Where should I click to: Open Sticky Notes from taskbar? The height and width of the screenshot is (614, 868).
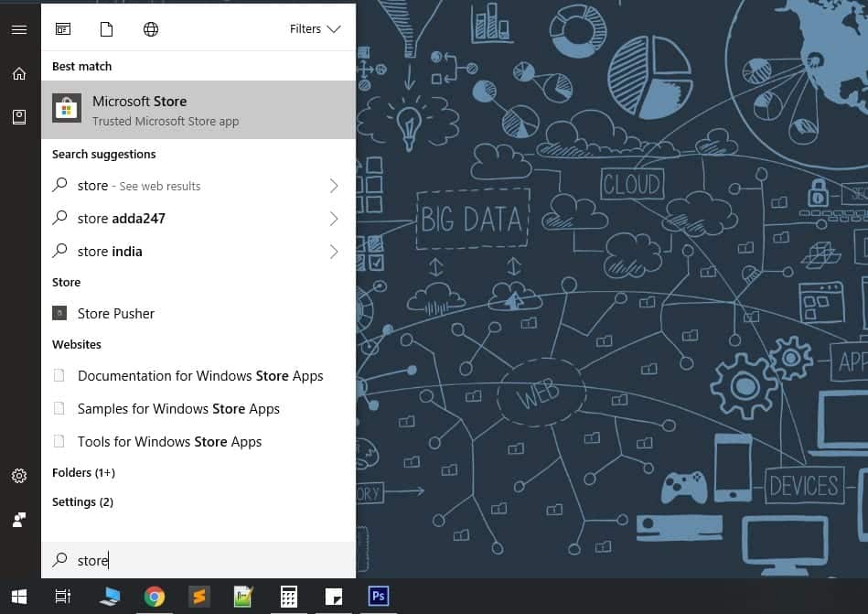(333, 597)
